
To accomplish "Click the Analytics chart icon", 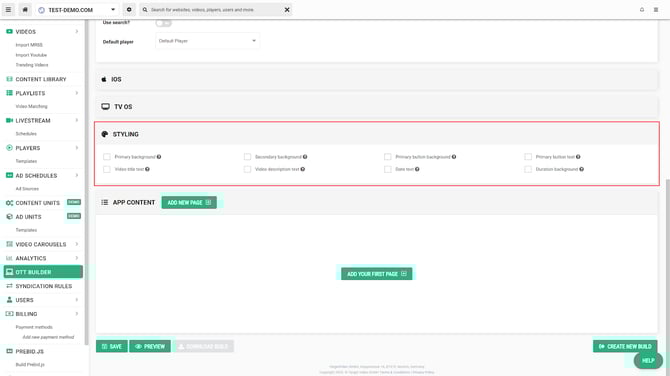I will (9, 258).
